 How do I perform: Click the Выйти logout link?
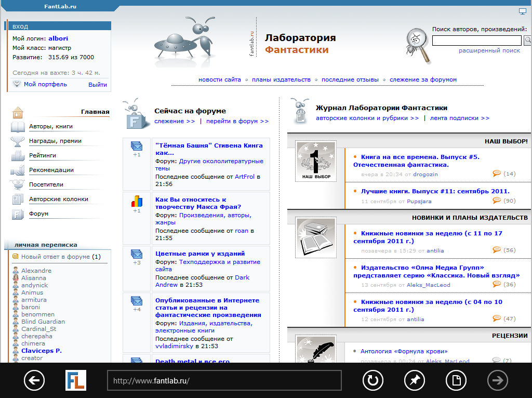[x=97, y=85]
